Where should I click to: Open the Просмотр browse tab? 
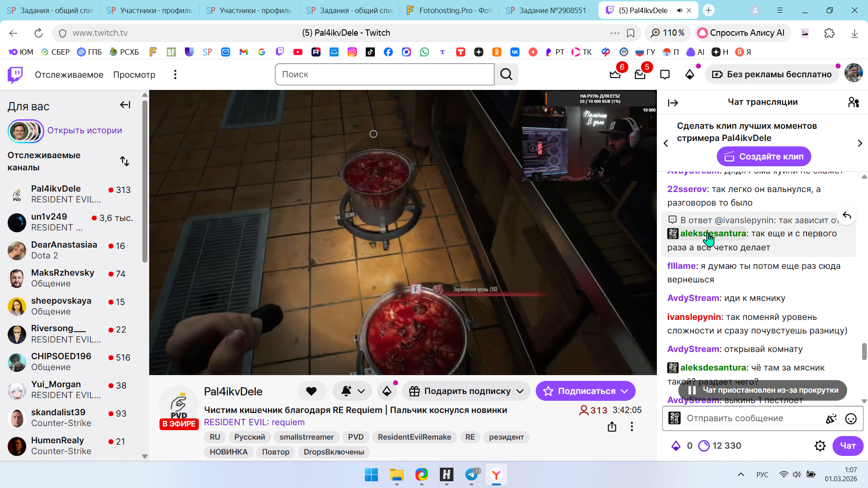point(134,75)
